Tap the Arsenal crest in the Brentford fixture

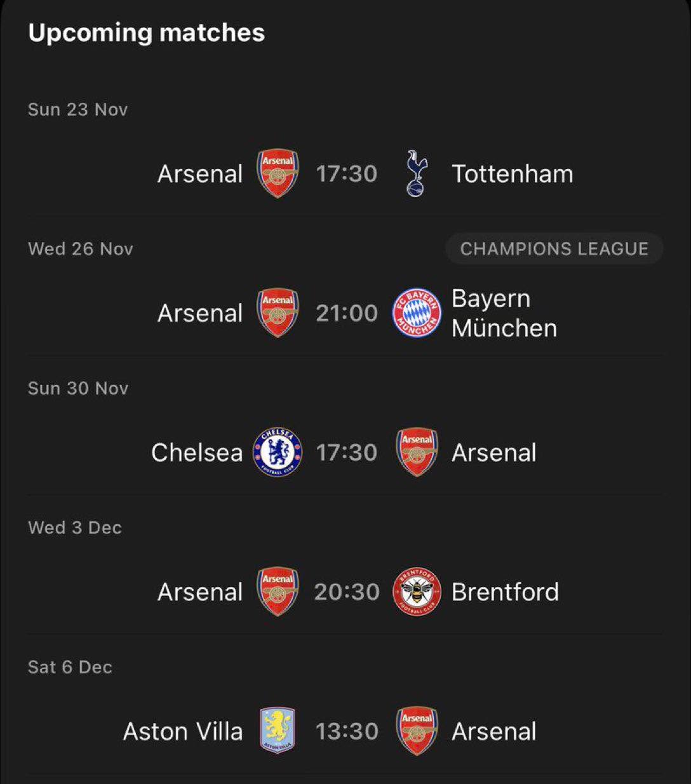pyautogui.click(x=278, y=591)
